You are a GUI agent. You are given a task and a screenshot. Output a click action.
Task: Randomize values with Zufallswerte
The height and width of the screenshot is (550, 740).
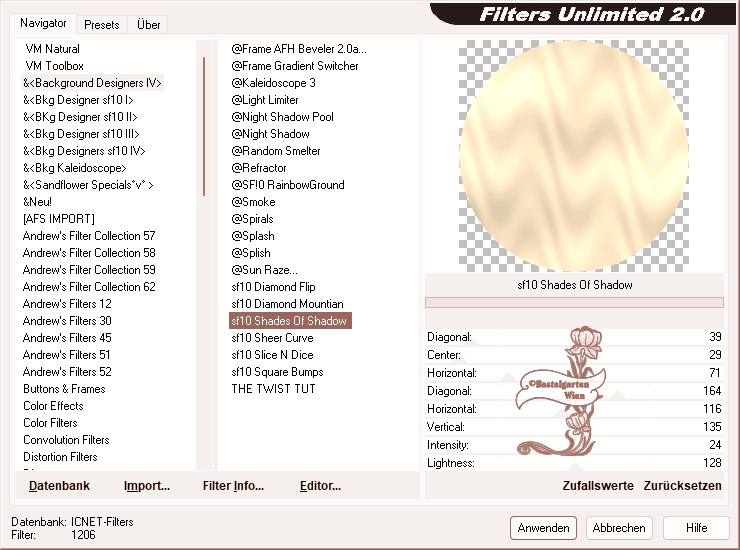(598, 486)
